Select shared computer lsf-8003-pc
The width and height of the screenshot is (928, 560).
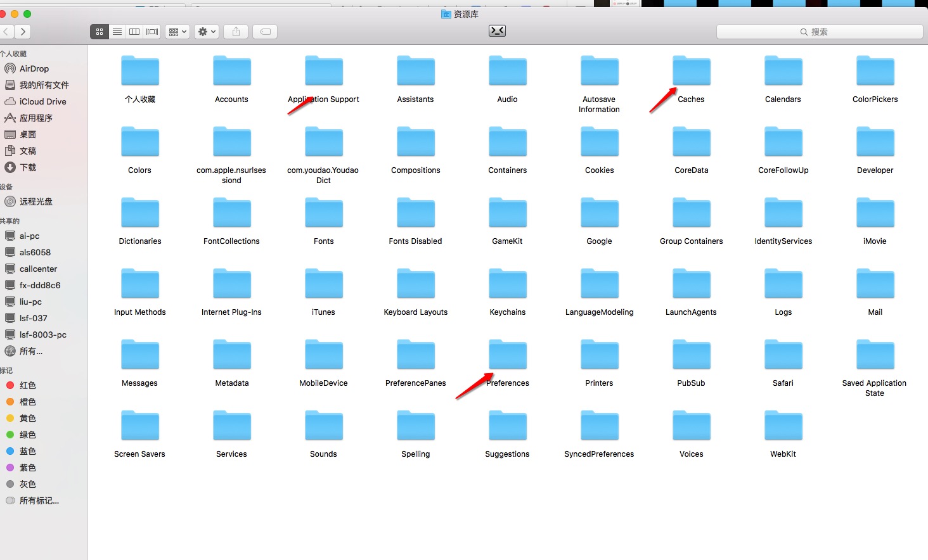[42, 334]
